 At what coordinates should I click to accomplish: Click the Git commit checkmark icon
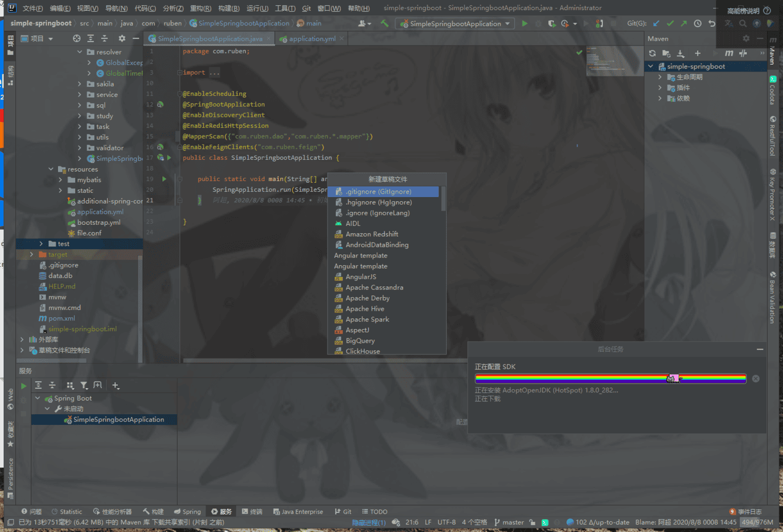pyautogui.click(x=670, y=24)
